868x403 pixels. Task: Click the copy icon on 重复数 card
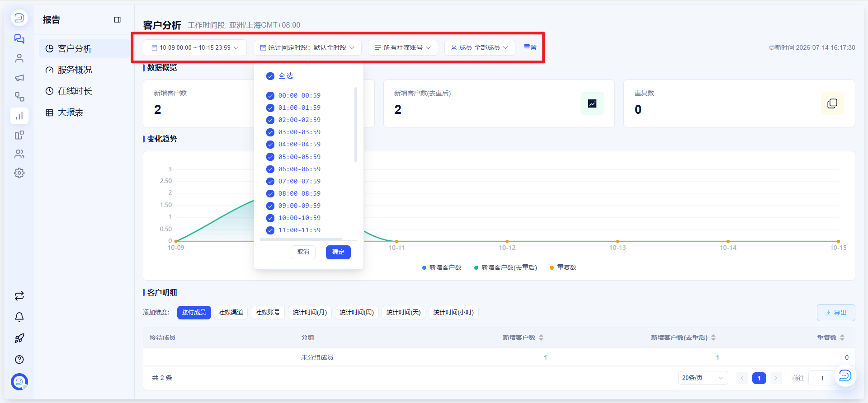(x=832, y=103)
